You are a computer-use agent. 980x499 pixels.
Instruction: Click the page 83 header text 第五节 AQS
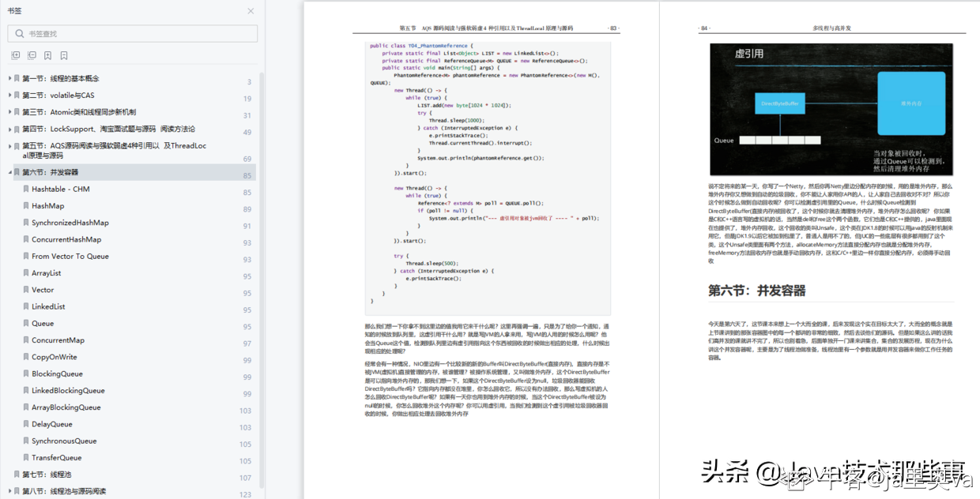486,28
